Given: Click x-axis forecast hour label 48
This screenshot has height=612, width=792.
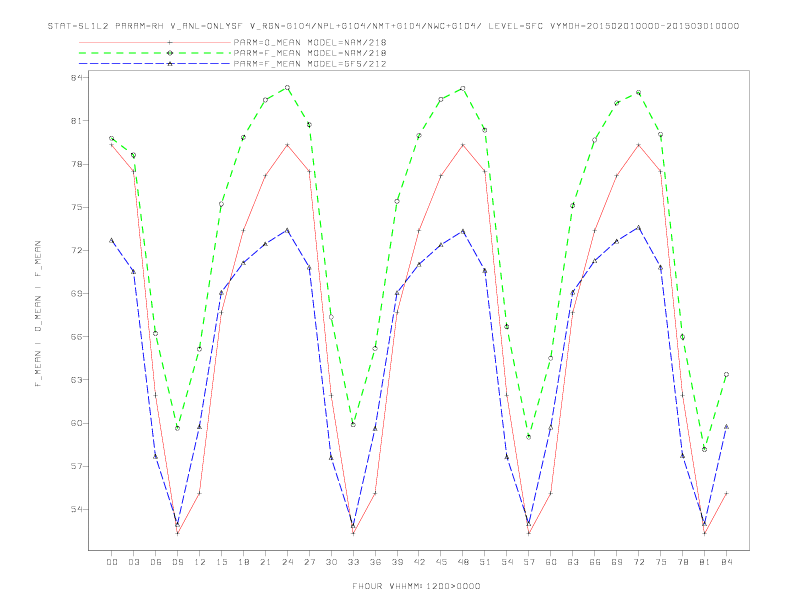Looking at the screenshot, I should coord(463,562).
